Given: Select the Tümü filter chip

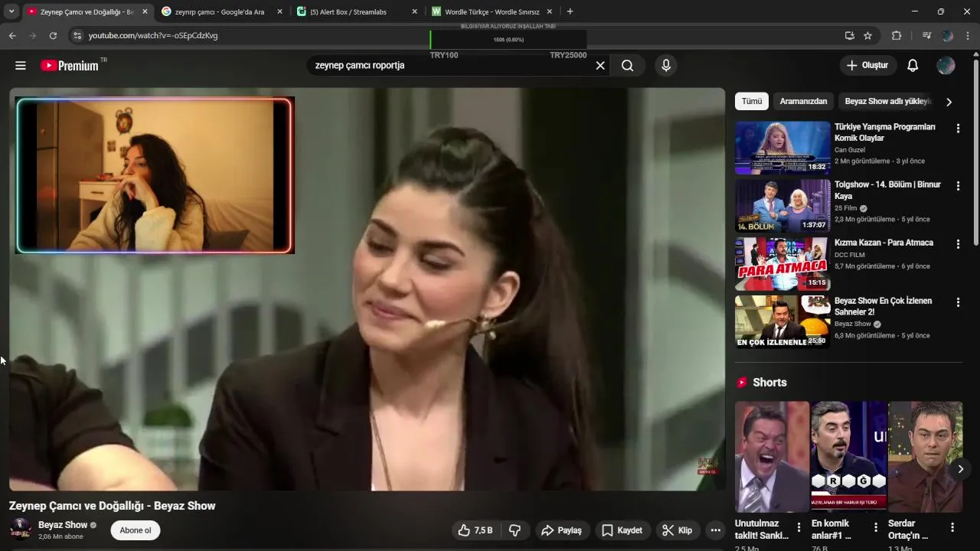Looking at the screenshot, I should [752, 101].
